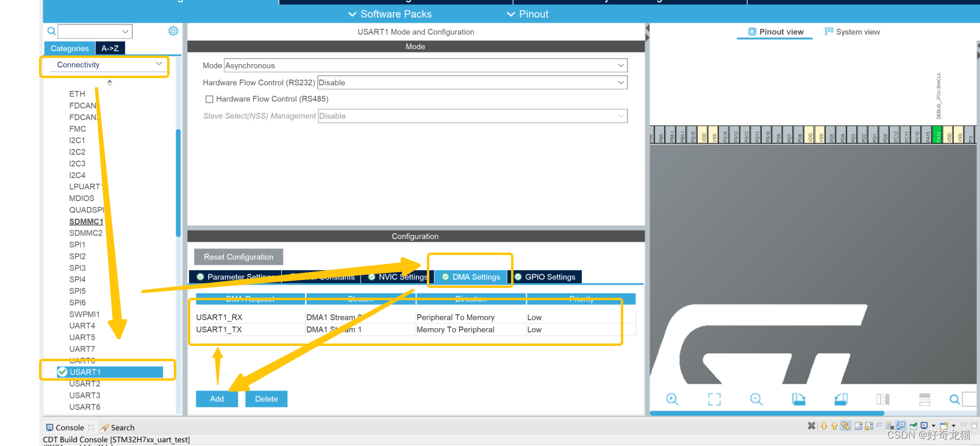Switch to Pinout view
The height and width of the screenshot is (446, 980).
tap(775, 32)
